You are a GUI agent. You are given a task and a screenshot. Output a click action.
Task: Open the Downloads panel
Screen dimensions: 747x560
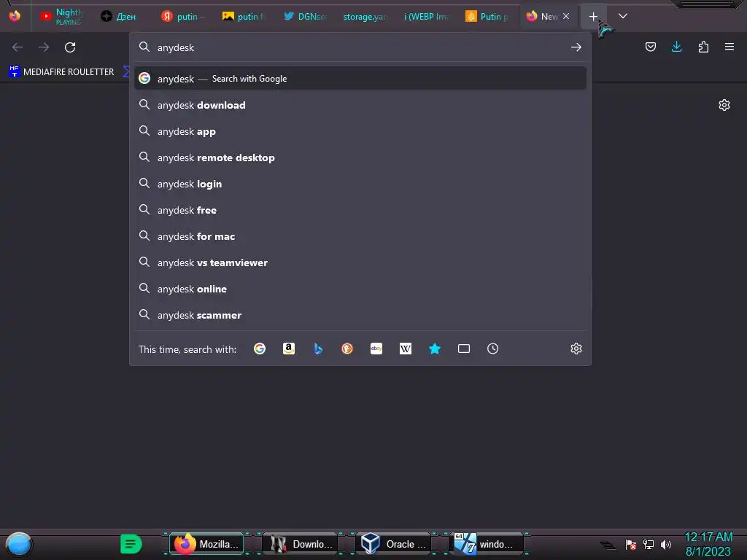676,47
